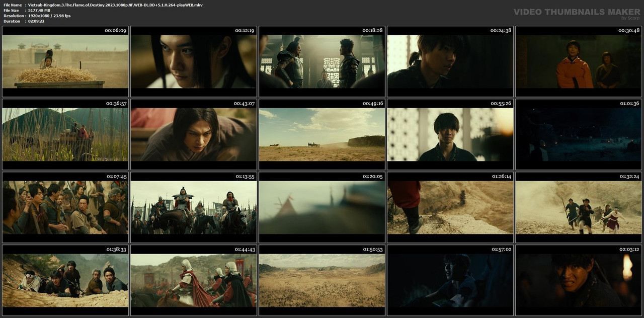644x318 pixels.
Task: Choose the frame stamped 01:44:43
Action: 194,280
